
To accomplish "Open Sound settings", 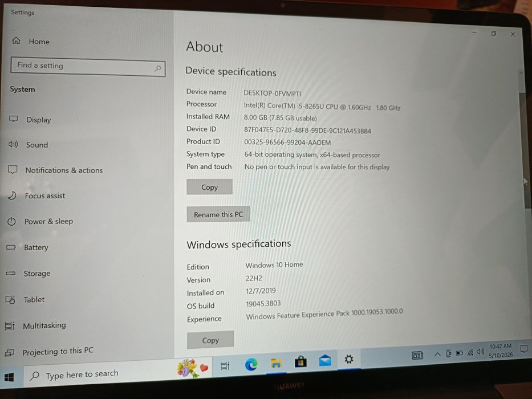I will (28, 145).
